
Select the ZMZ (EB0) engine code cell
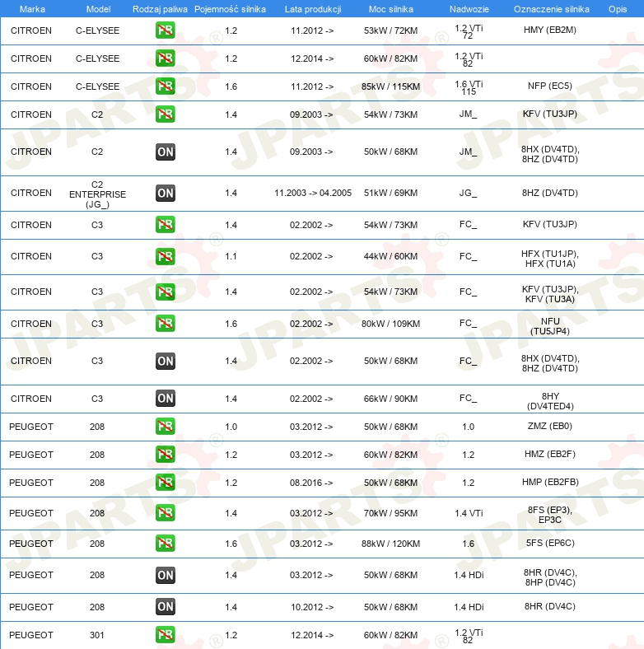(x=550, y=427)
